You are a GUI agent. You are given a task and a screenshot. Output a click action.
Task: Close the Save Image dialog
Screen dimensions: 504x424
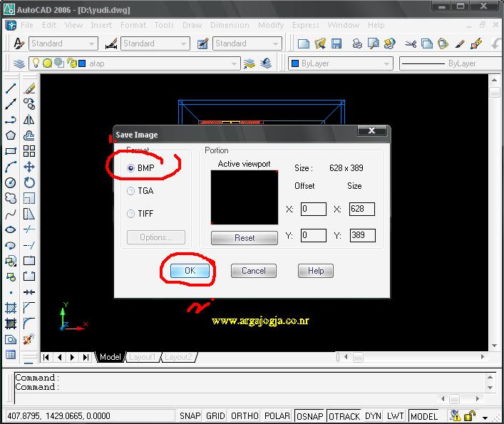click(x=372, y=130)
